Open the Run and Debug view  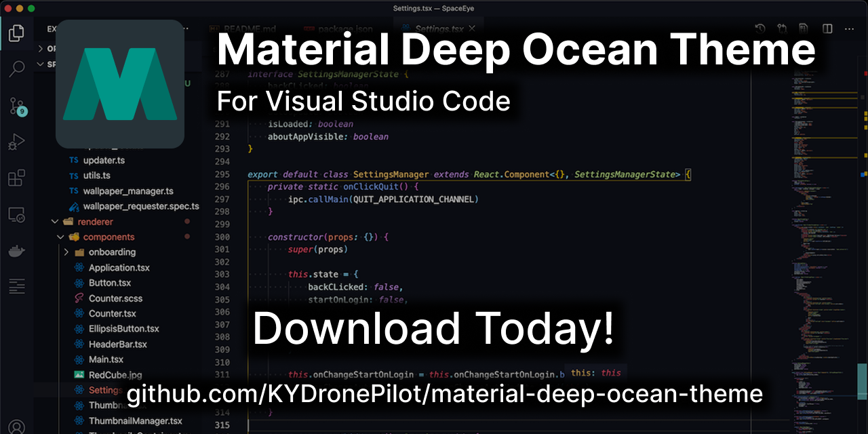[17, 142]
